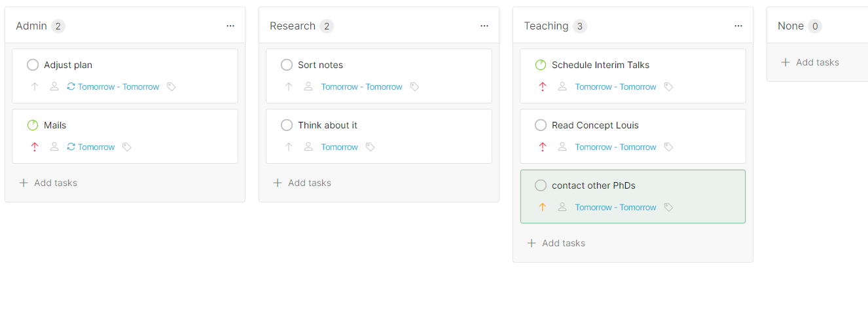Add tasks to the Admin column
Viewport: 868px width, 321px height.
pos(48,183)
